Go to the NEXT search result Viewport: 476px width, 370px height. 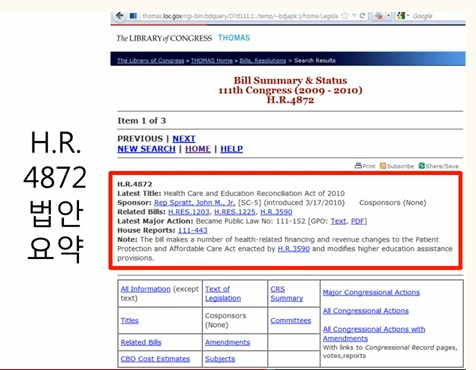pyautogui.click(x=184, y=139)
